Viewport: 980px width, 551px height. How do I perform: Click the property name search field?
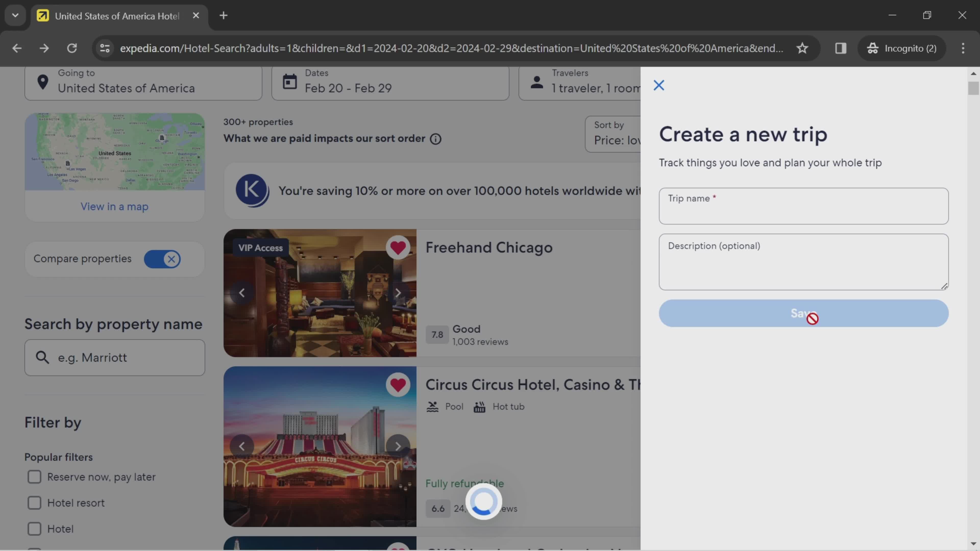[115, 358]
